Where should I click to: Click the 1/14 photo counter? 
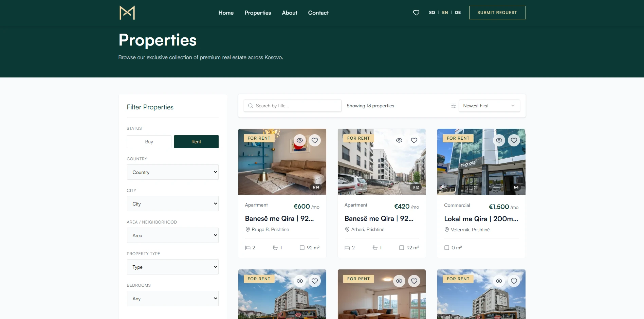pyautogui.click(x=316, y=187)
